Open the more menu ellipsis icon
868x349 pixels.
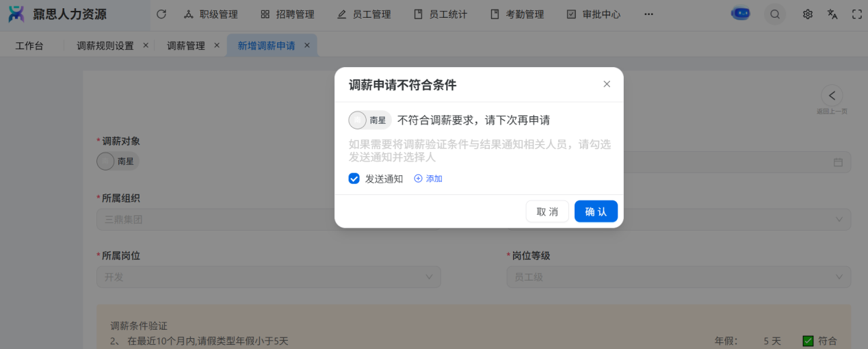pyautogui.click(x=648, y=14)
